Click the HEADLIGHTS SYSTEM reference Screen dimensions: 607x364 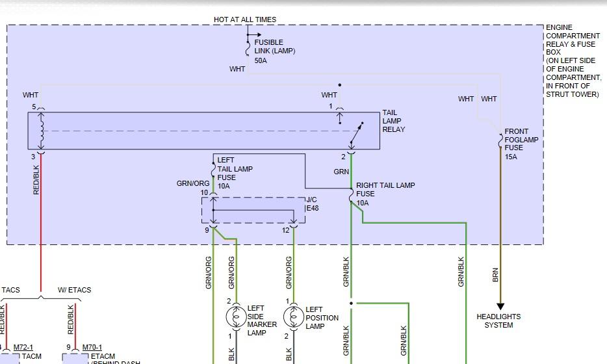[x=498, y=321]
